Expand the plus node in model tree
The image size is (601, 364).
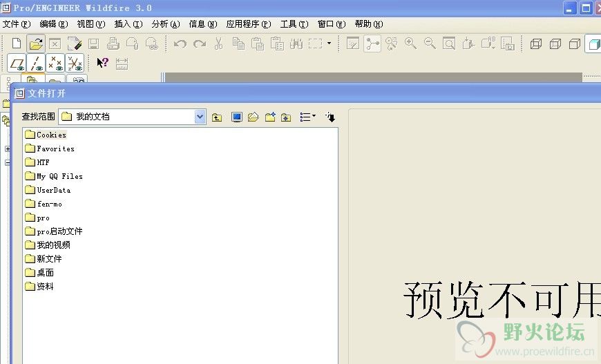tap(8, 149)
